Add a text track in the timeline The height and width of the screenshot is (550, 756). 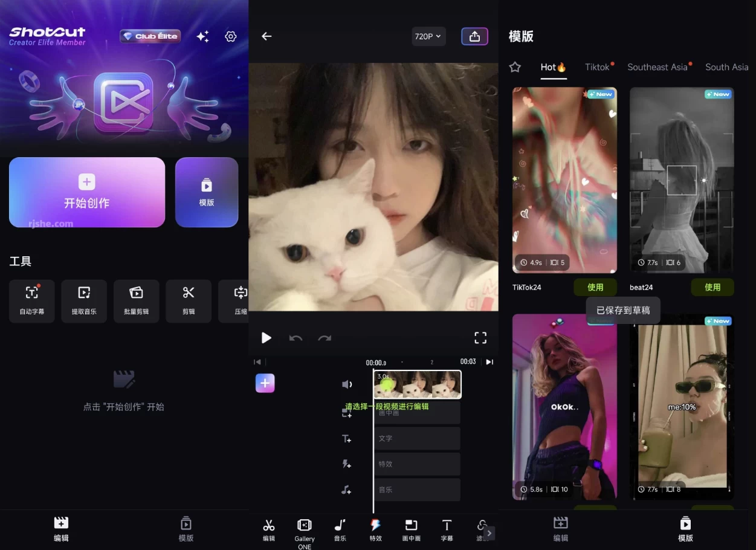click(x=347, y=439)
